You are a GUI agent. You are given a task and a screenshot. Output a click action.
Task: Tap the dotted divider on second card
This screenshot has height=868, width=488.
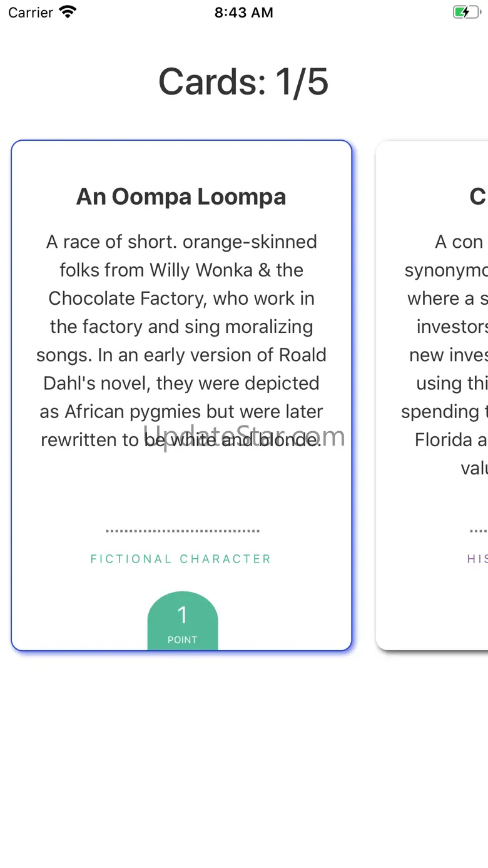point(479,531)
